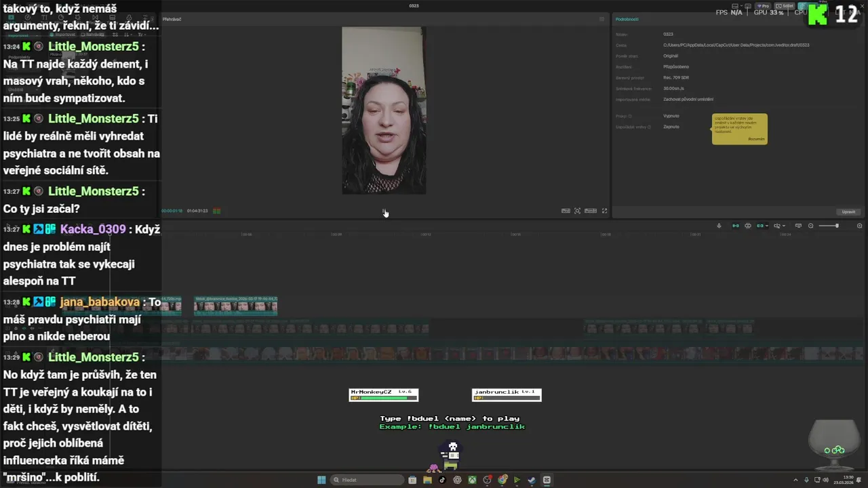Open TikTok from the taskbar
Image resolution: width=868 pixels, height=488 pixels.
pos(442,480)
